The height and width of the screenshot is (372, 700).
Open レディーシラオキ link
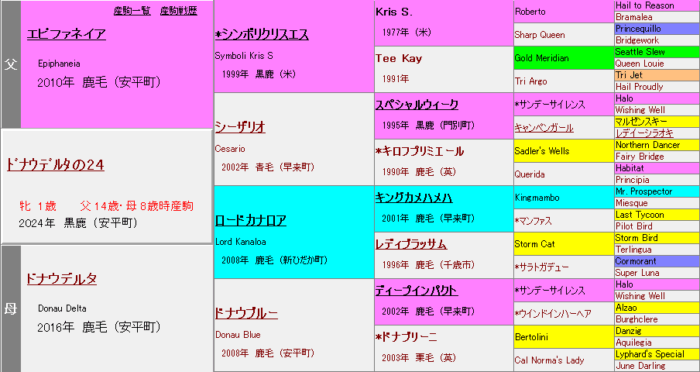click(x=644, y=133)
